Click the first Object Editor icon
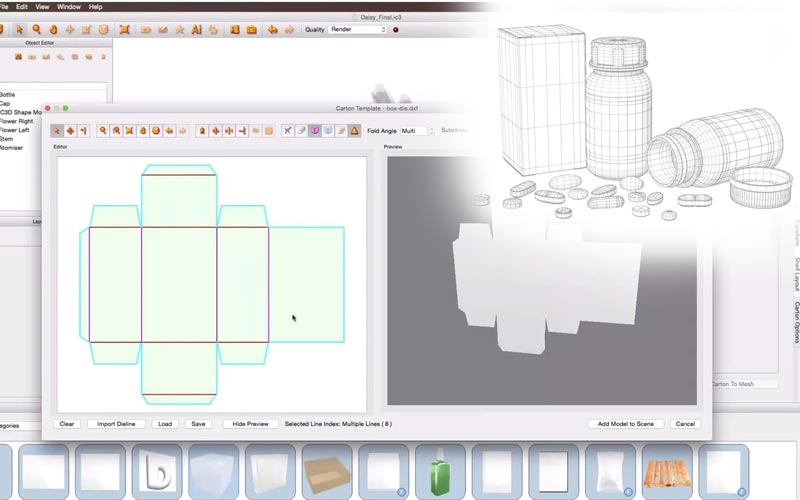This screenshot has height=500, width=800. [18, 57]
